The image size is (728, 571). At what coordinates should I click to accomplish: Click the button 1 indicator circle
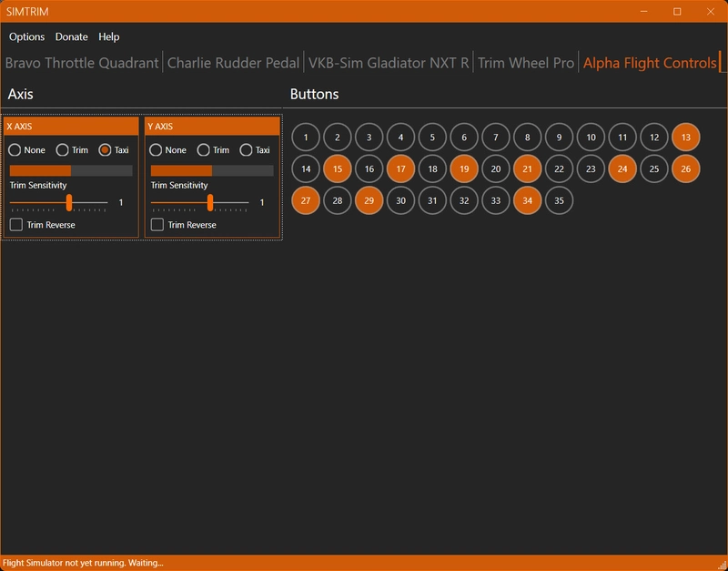(304, 137)
